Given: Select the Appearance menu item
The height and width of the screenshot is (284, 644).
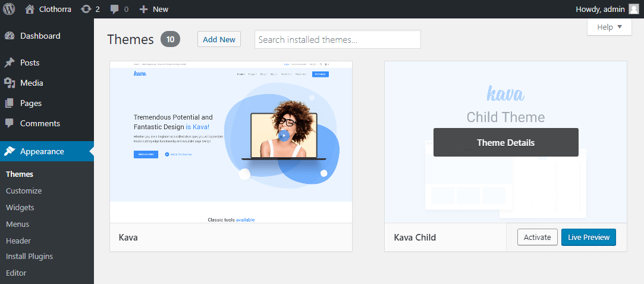Looking at the screenshot, I should (47, 151).
